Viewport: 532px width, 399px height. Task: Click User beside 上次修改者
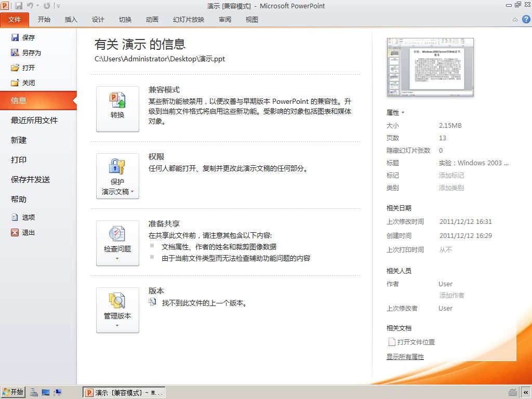(445, 309)
